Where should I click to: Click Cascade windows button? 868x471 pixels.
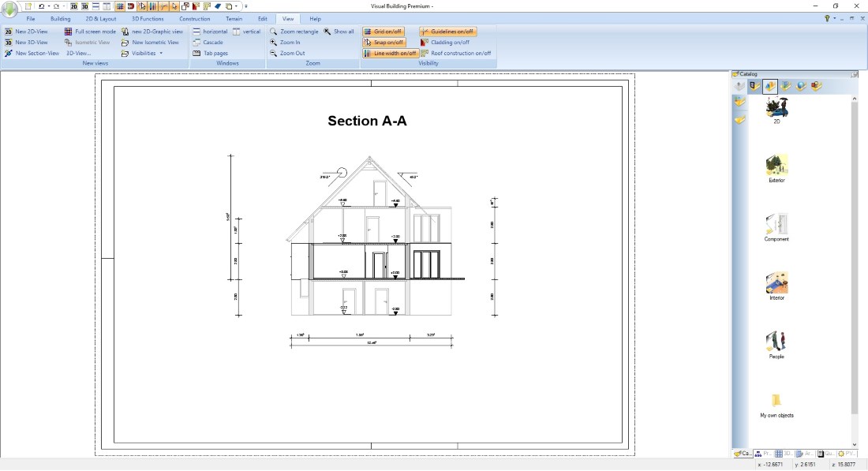(x=212, y=43)
